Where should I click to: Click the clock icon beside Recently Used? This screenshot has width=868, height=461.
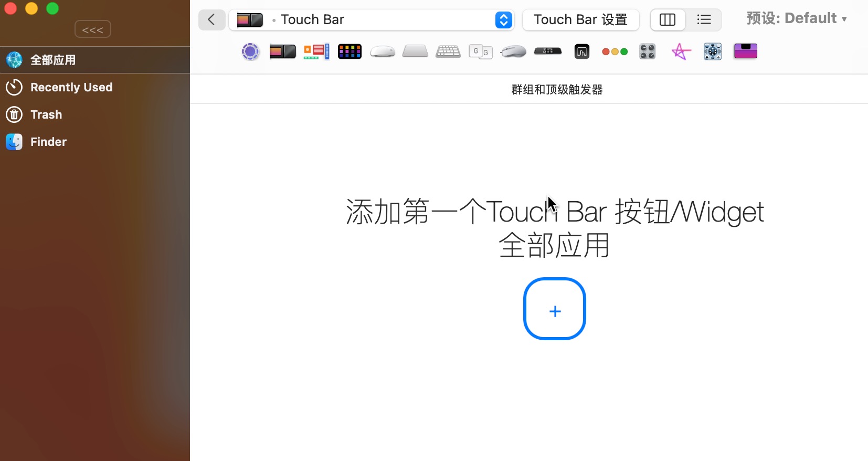pyautogui.click(x=14, y=87)
